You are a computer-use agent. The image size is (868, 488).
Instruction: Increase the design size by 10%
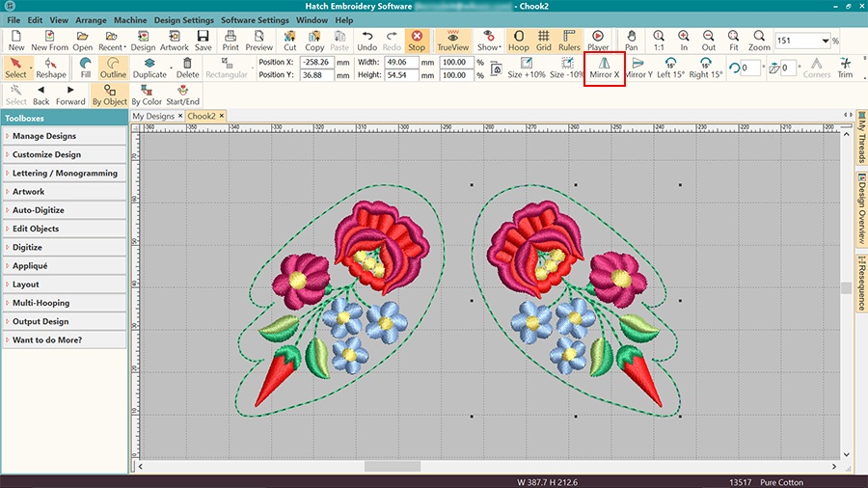click(x=527, y=68)
